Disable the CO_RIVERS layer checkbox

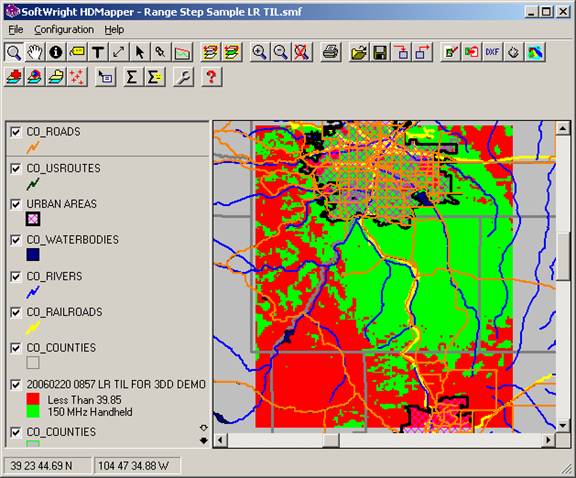tap(15, 276)
